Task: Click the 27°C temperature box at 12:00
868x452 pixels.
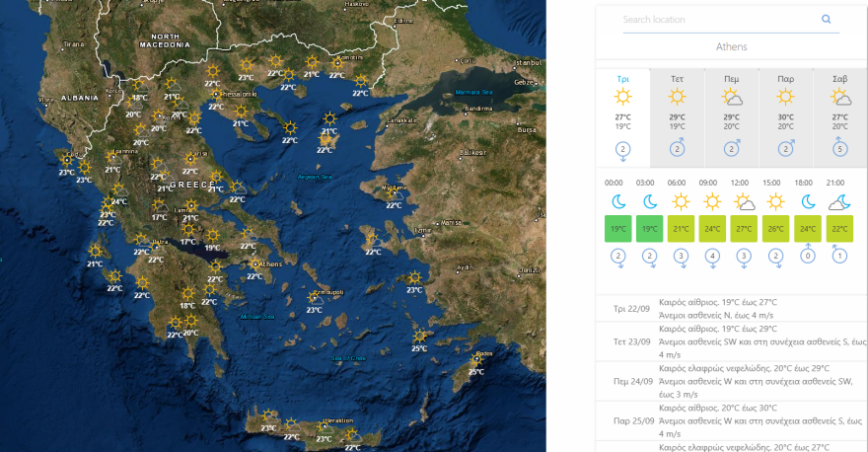Action: tap(744, 229)
